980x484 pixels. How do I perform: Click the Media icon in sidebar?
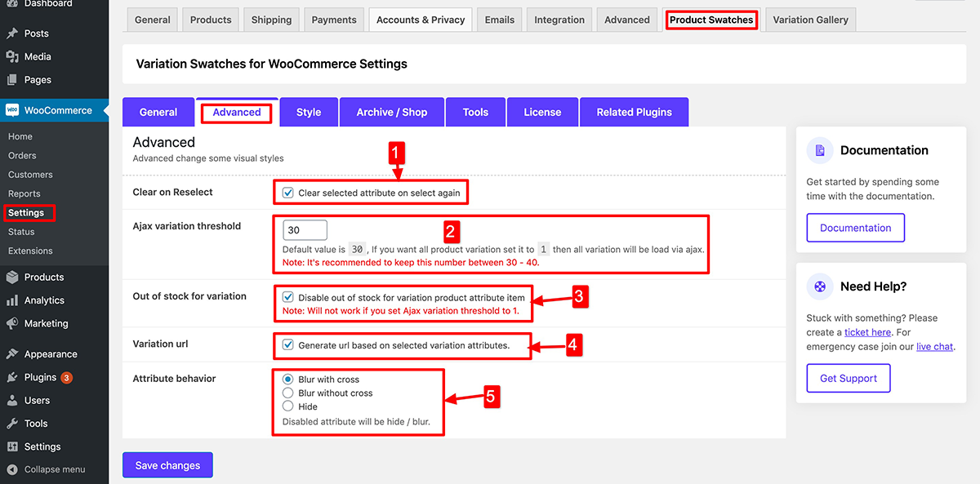(x=12, y=56)
